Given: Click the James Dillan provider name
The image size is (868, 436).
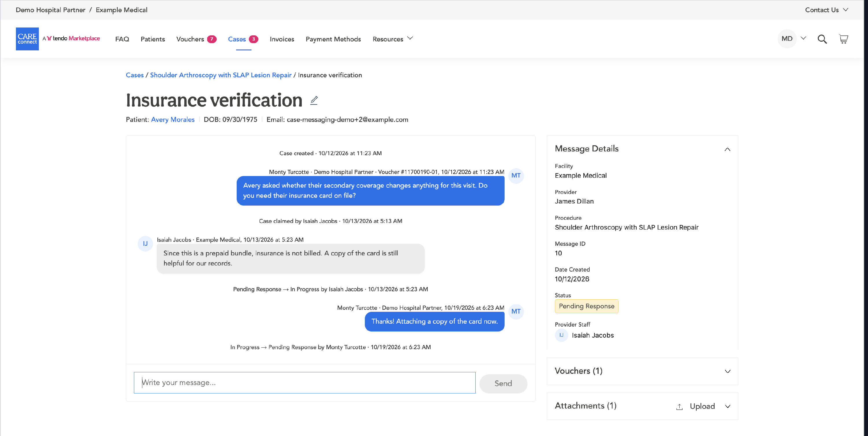Looking at the screenshot, I should [x=574, y=201].
